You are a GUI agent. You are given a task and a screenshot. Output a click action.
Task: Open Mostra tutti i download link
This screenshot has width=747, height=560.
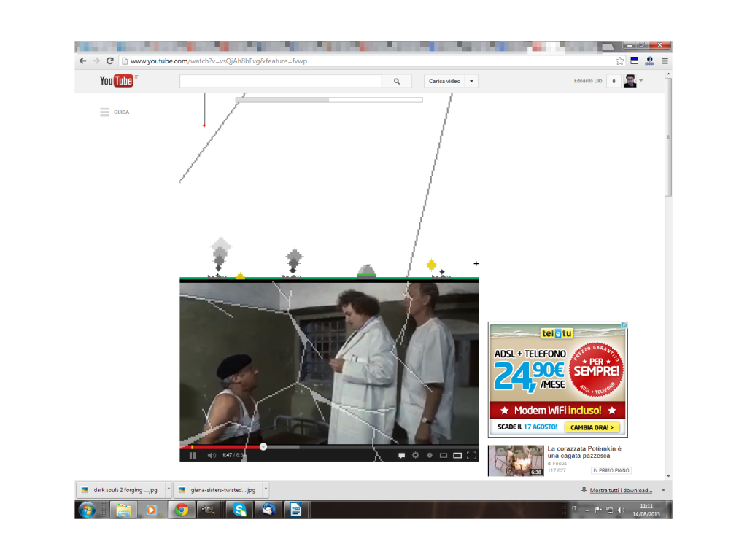click(621, 490)
